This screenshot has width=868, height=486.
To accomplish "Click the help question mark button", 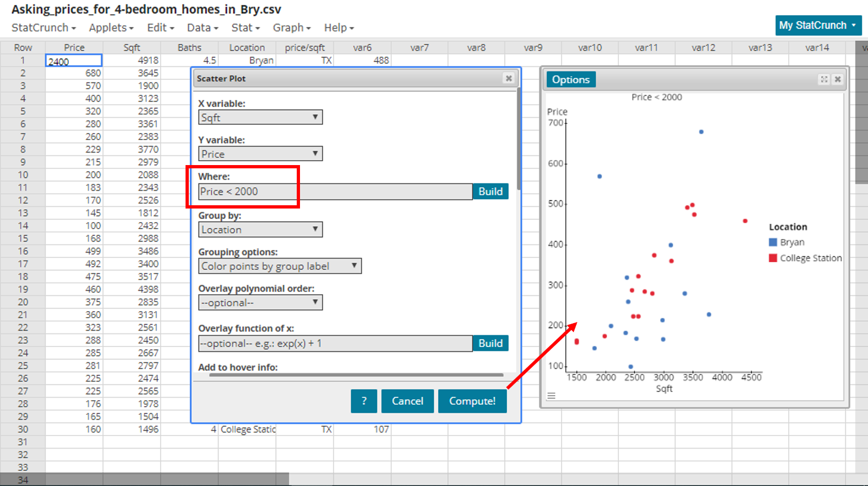I will tap(363, 401).
